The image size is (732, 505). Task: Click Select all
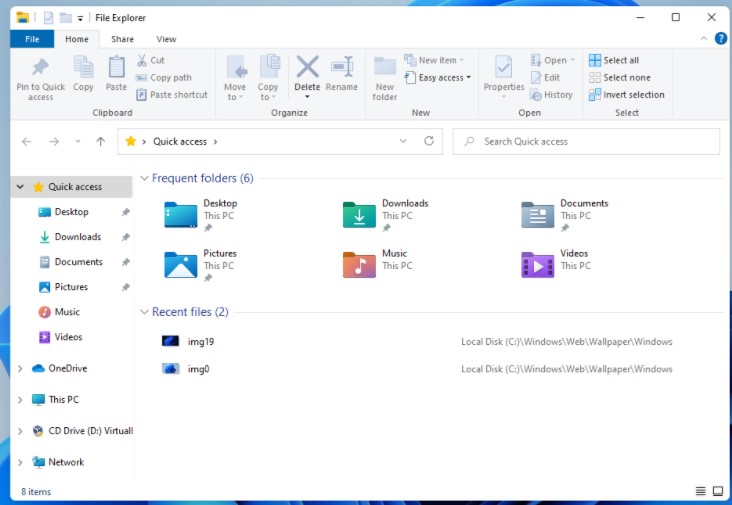[x=614, y=60]
